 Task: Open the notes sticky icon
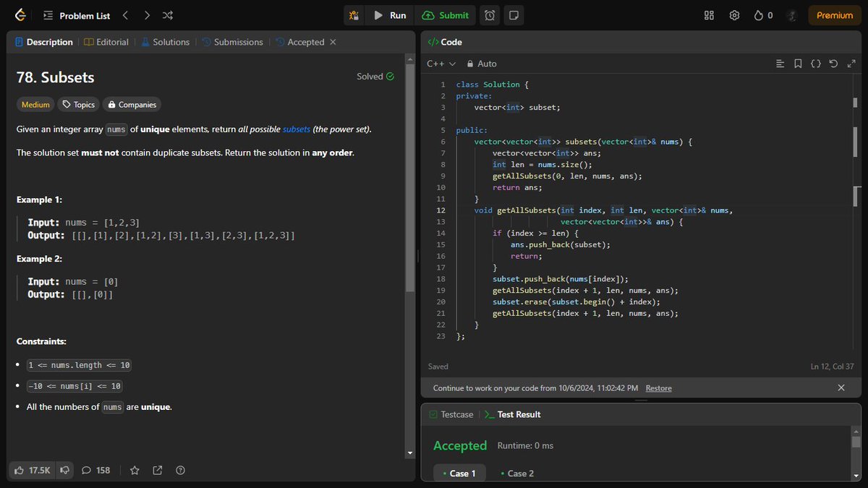click(x=514, y=15)
